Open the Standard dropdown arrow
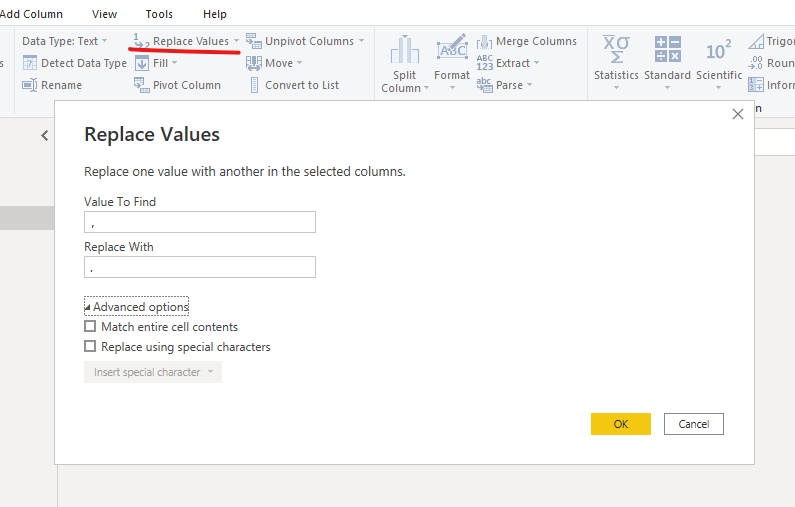795x507 pixels. click(667, 88)
